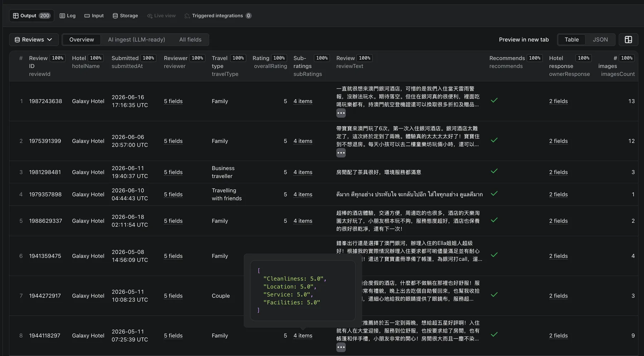
Task: Select review ID 1979357898
Action: 45,194
